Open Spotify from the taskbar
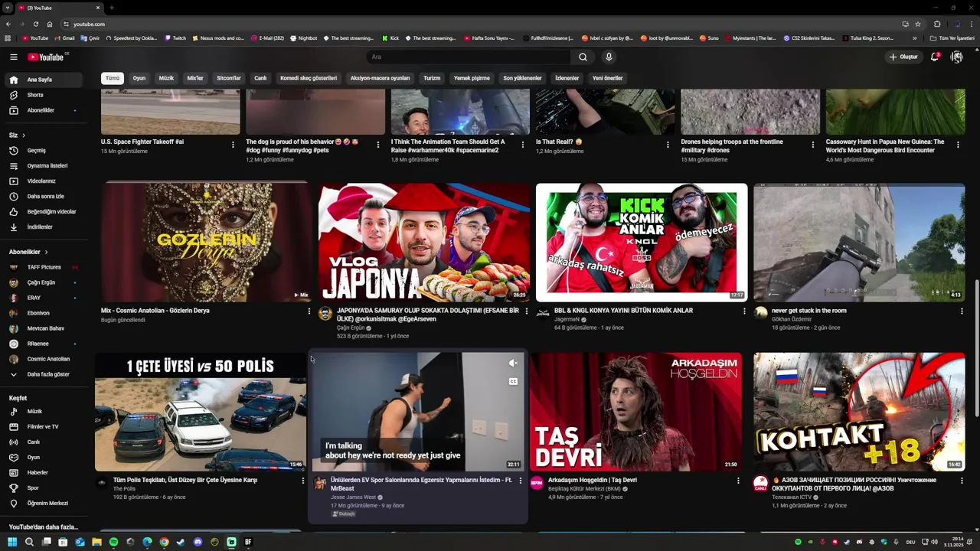Screen dimensions: 980x551 (113, 542)
